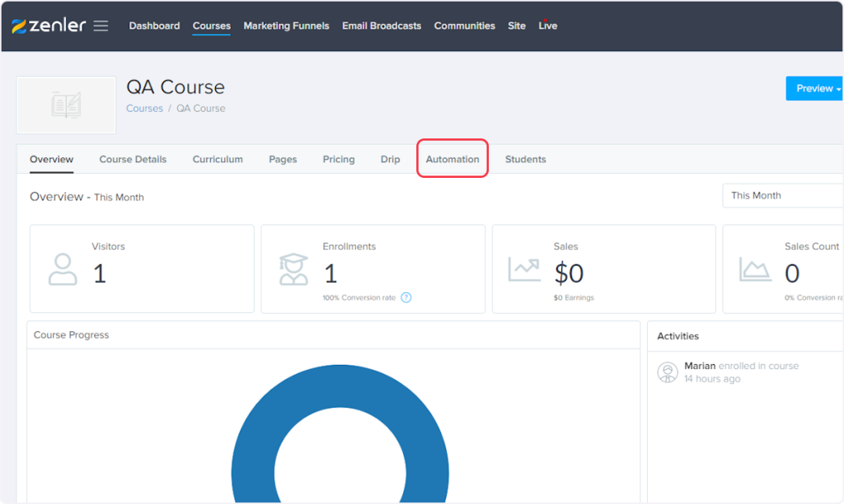Click the QA Course thumbnail image

tap(66, 105)
